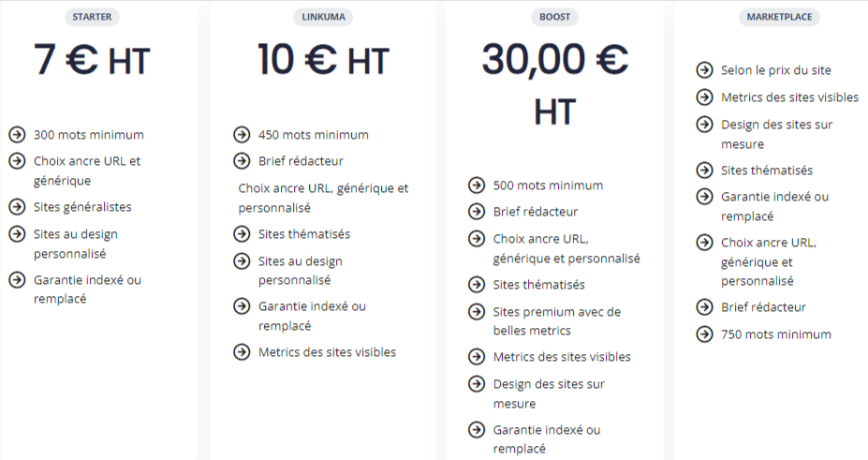Click the "7 € HT" price heading
Image resolution: width=868 pixels, height=460 pixels.
pos(92,60)
